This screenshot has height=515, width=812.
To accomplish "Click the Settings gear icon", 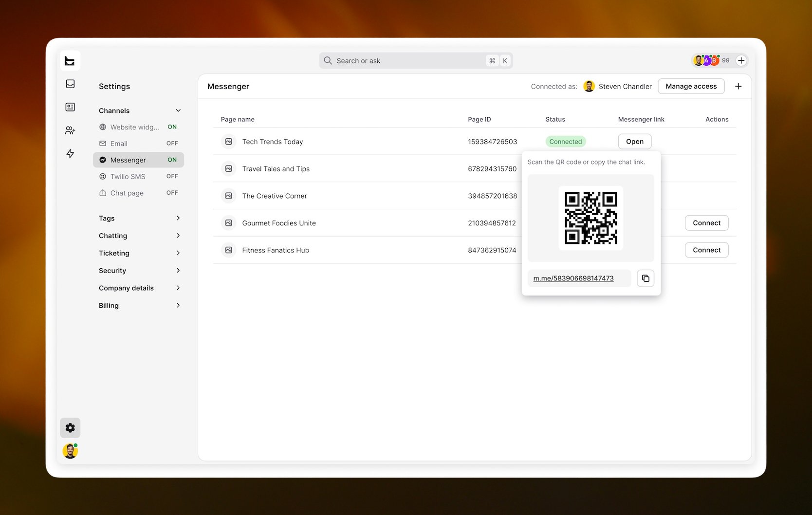I will (x=70, y=428).
